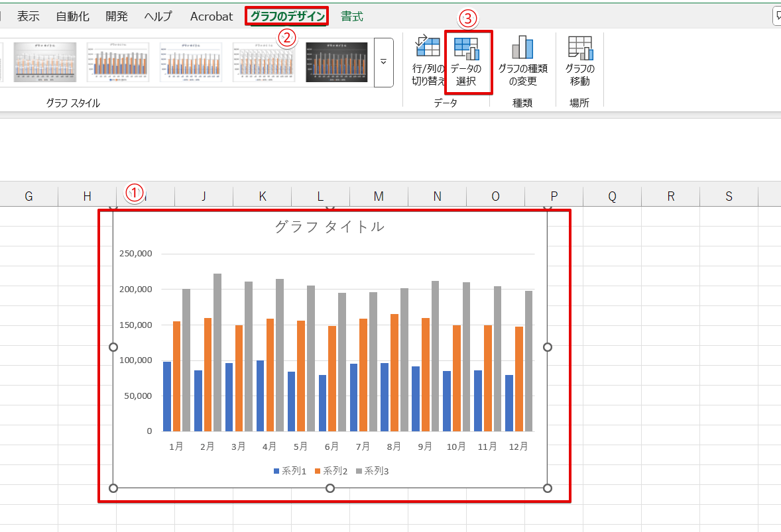
Task: Click the グラフの移動 icon
Action: (x=579, y=48)
